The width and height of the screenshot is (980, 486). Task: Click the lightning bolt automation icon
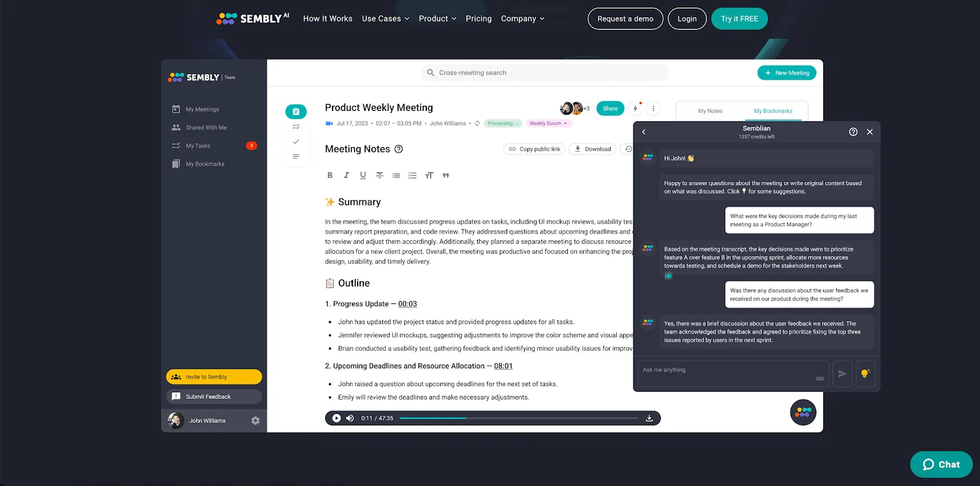point(636,108)
